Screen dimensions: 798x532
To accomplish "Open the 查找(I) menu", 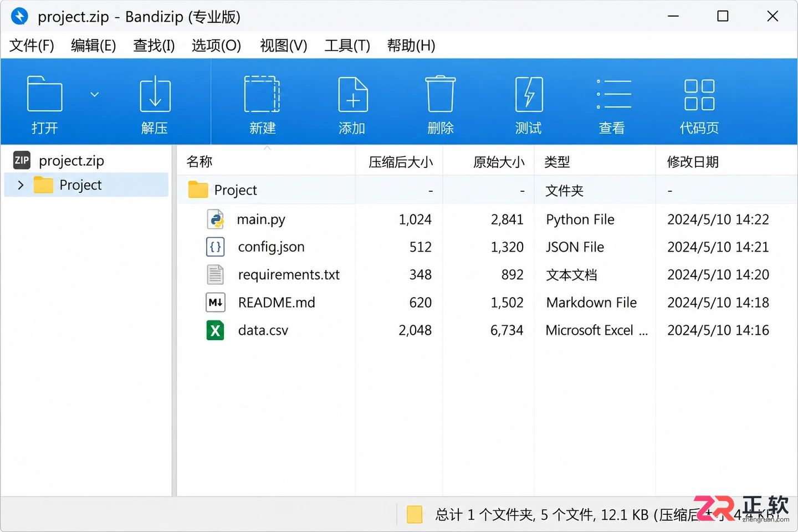I will (x=154, y=45).
